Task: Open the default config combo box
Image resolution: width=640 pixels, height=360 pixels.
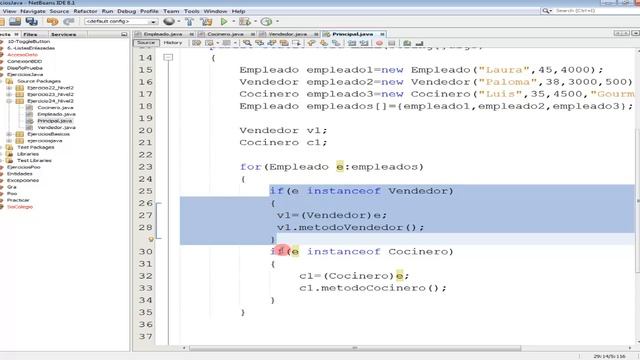Action: tap(121, 21)
